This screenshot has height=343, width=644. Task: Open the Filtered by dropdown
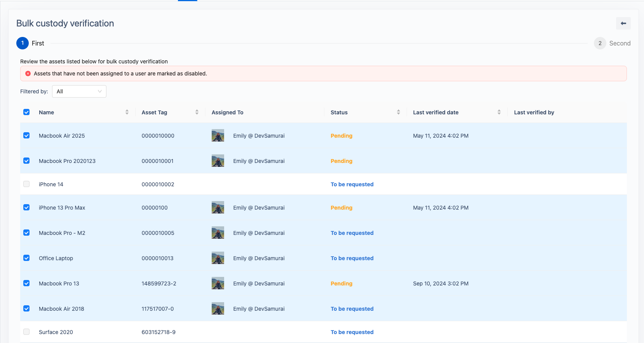(79, 91)
